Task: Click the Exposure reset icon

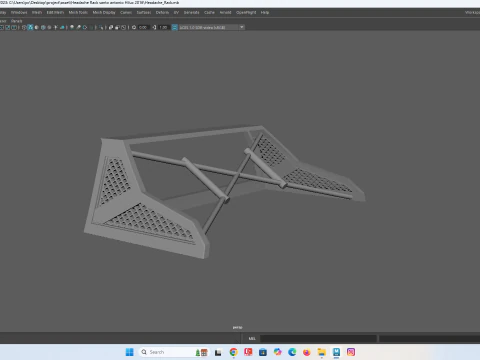Action: (134, 27)
